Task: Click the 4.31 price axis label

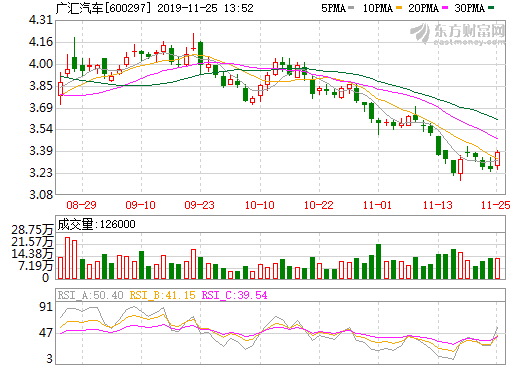Action: pos(41,20)
